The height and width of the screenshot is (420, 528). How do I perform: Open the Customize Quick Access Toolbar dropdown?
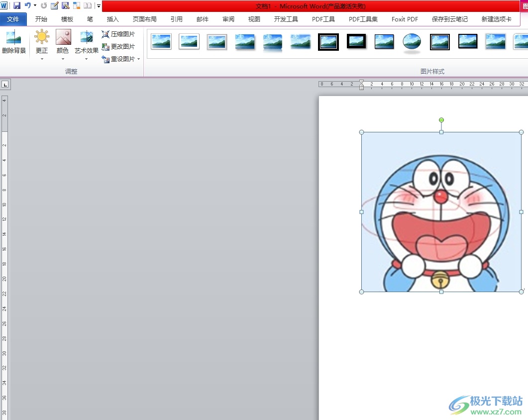(x=99, y=6)
